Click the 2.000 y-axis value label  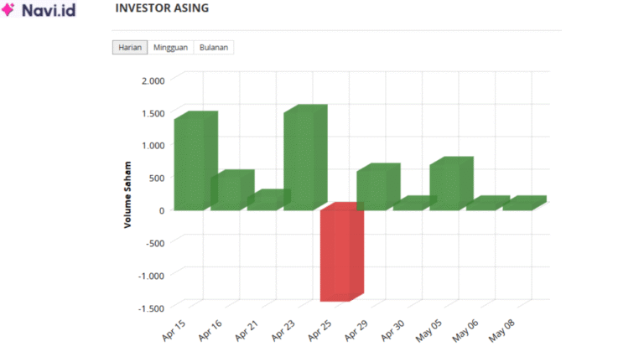[x=152, y=80]
